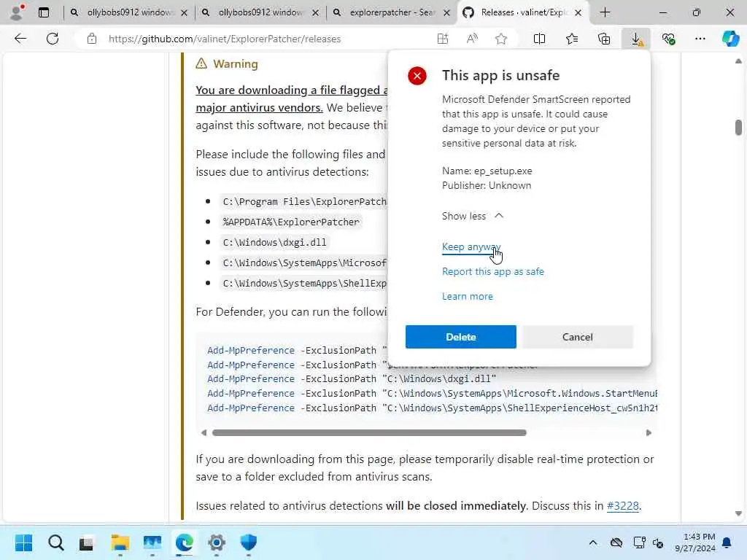Viewport: 747px width, 560px height.
Task: Click Report this app as safe
Action: click(x=492, y=271)
